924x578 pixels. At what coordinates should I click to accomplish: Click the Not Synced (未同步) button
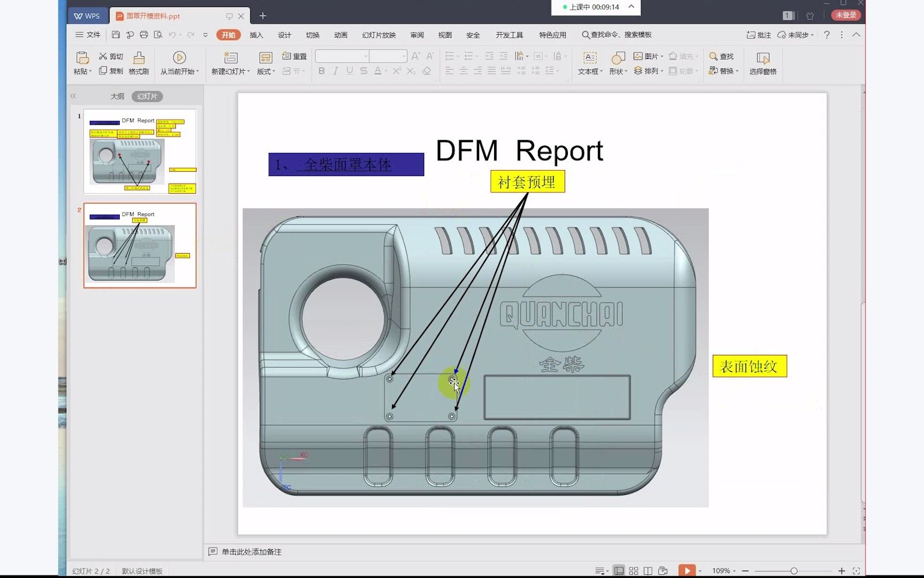click(795, 35)
